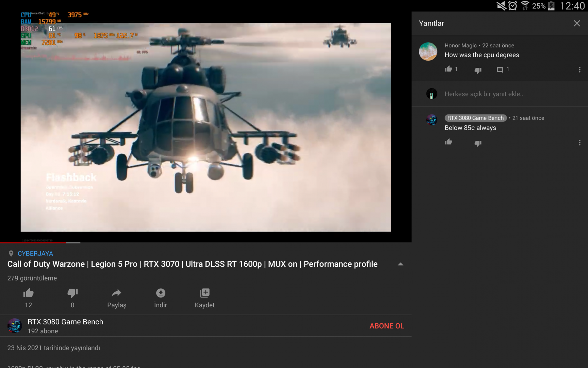588x368 pixels.
Task: Tap Honor Magic commenter name
Action: (x=461, y=46)
